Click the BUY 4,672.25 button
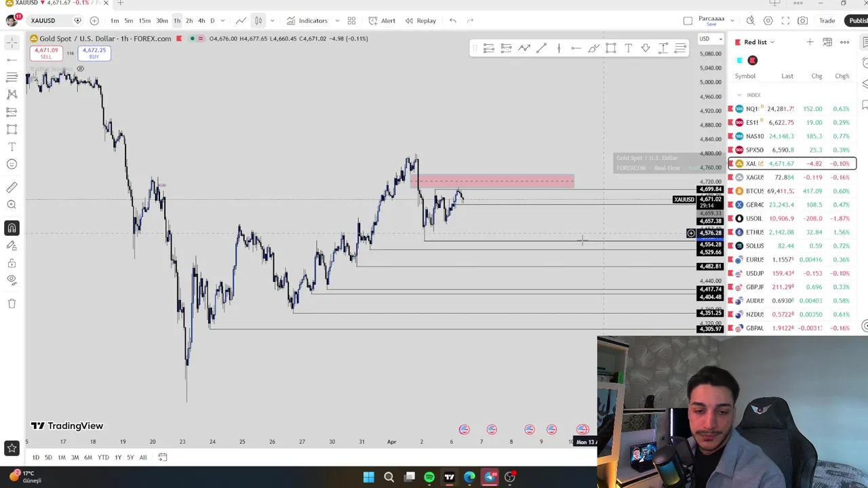Image resolution: width=868 pixels, height=488 pixels. click(94, 53)
